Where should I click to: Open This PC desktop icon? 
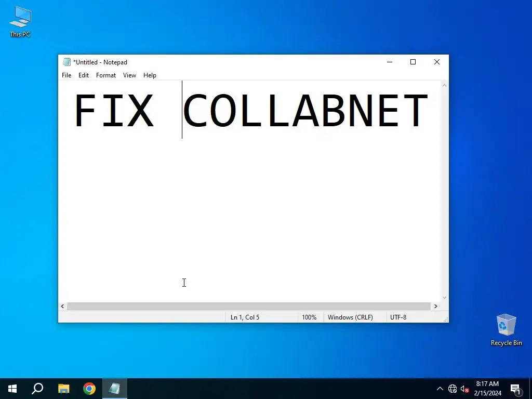pos(20,22)
